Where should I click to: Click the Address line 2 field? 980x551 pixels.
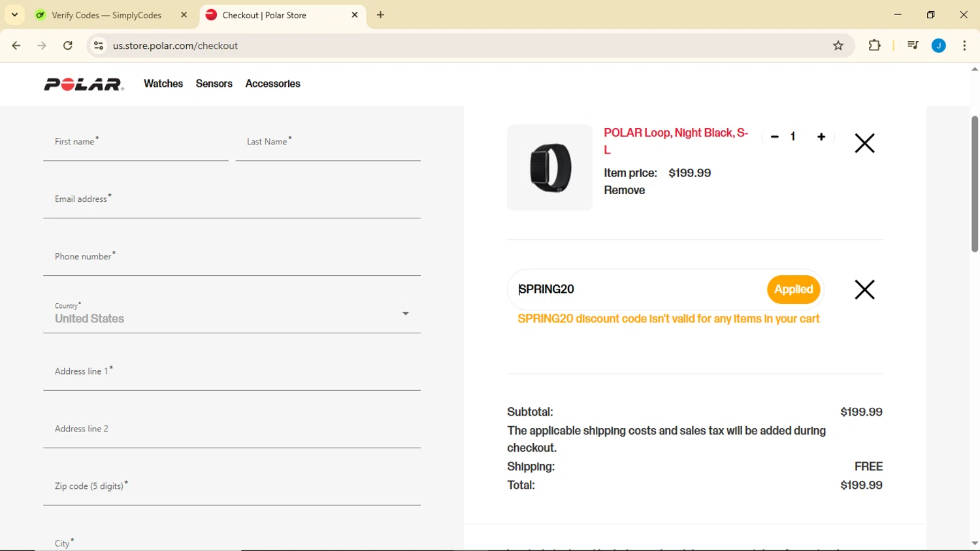232,430
